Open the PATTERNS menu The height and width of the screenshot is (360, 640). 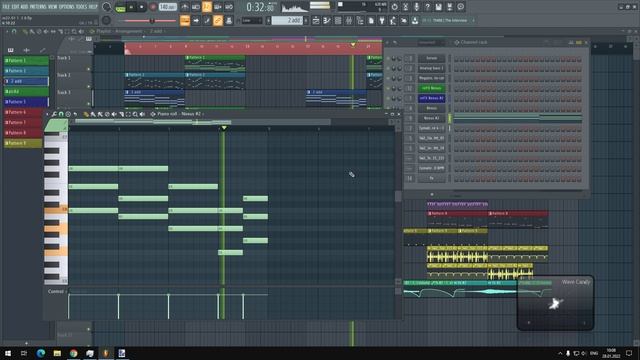click(x=38, y=7)
